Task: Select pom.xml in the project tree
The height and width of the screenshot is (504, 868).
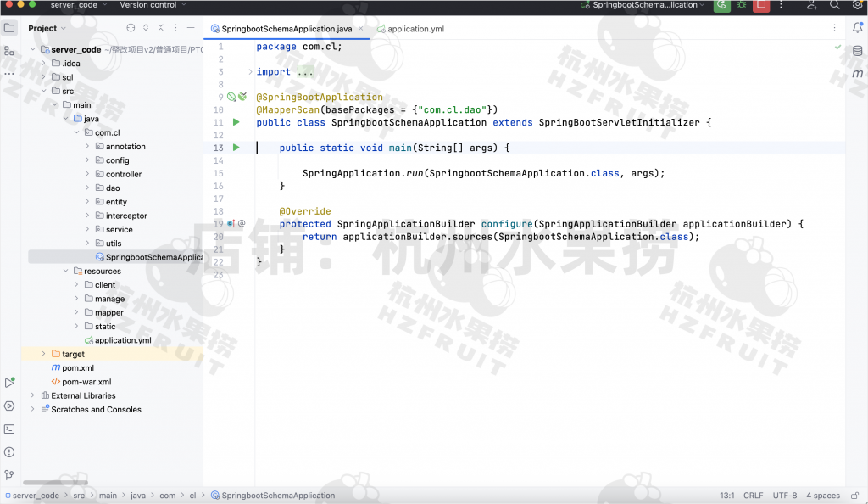Action: click(77, 368)
